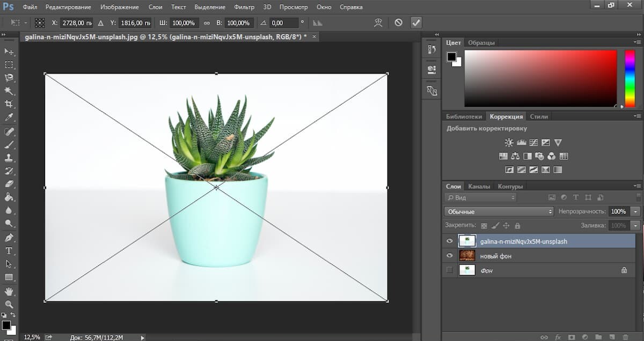Open the Вид layer filter type dropdown
The height and width of the screenshot is (341, 644).
click(x=480, y=197)
